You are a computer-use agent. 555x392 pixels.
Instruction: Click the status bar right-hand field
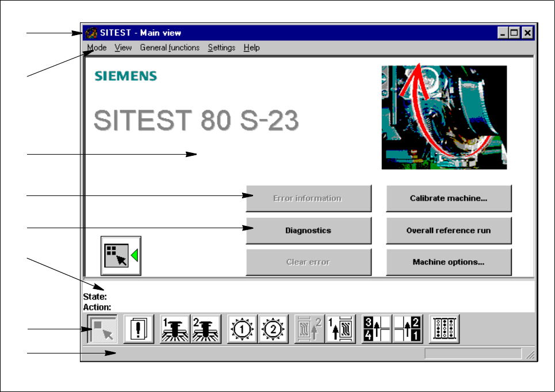473,353
